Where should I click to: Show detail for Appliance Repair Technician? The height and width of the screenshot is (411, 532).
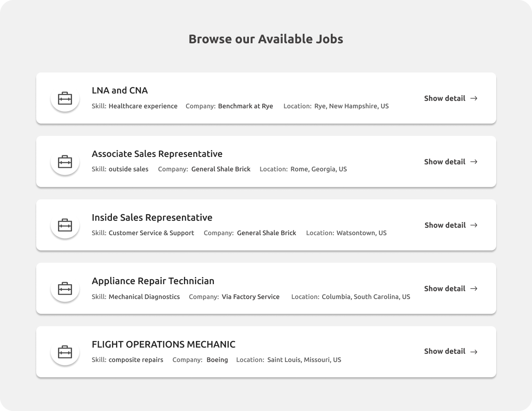(445, 288)
